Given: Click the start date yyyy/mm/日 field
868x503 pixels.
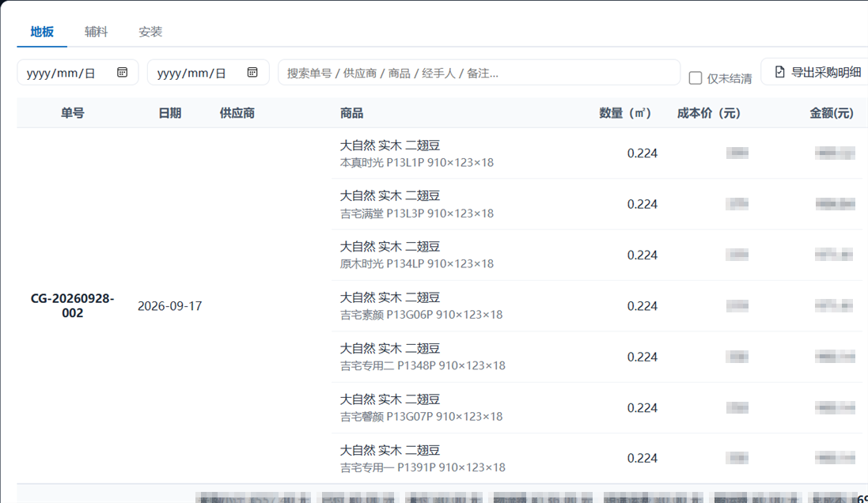Looking at the screenshot, I should [78, 73].
